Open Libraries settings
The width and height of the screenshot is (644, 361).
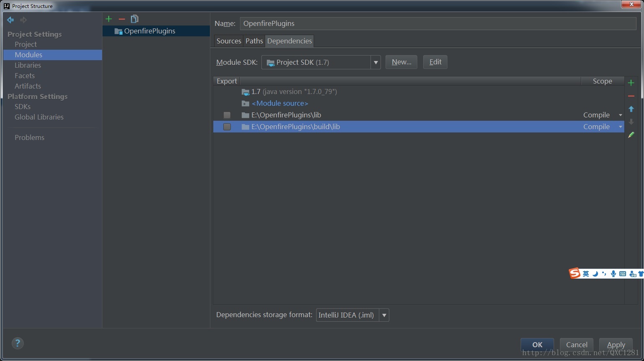coord(28,65)
